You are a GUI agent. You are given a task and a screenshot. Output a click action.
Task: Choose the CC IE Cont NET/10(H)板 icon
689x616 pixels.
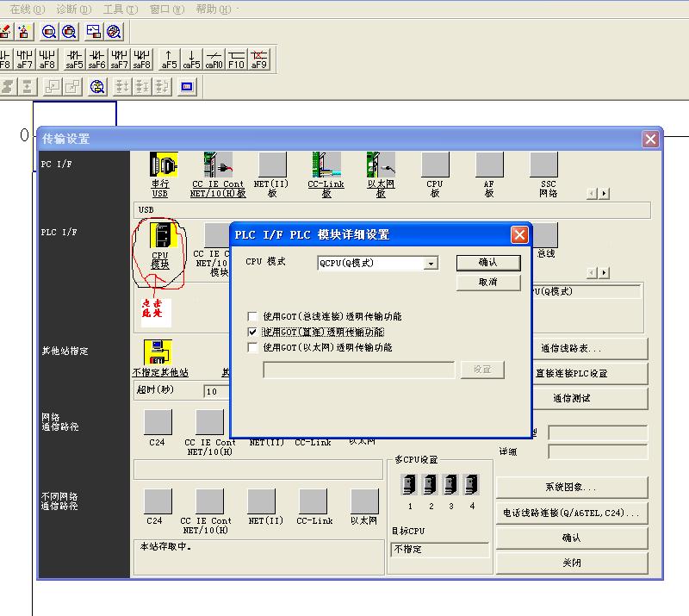pyautogui.click(x=217, y=165)
